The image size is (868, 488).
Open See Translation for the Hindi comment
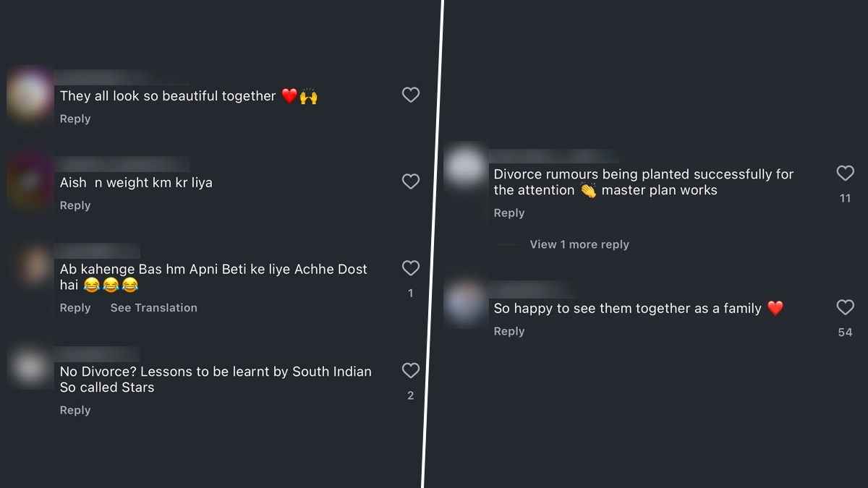[x=153, y=308]
